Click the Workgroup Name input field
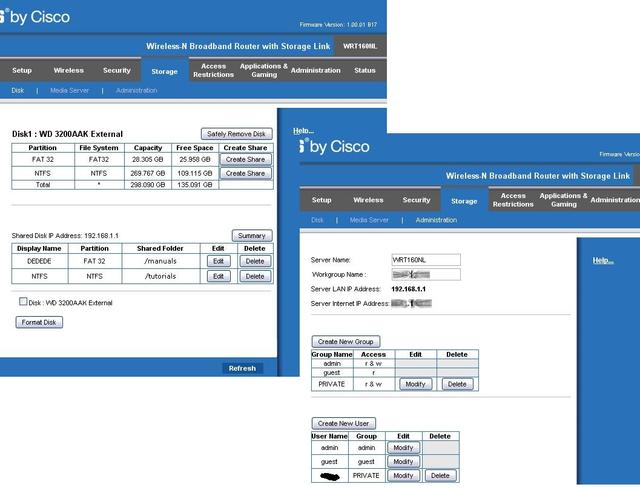Image resolution: width=640 pixels, height=490 pixels. pos(426,274)
